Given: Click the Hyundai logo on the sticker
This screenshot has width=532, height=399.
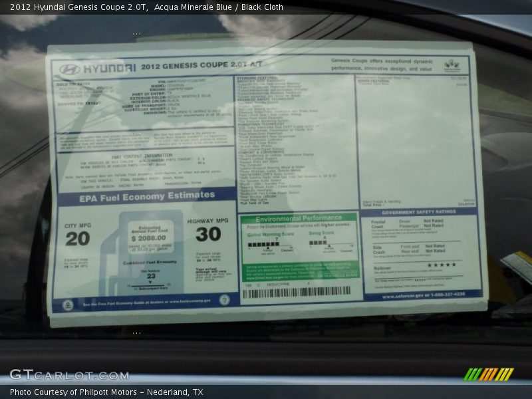Looking at the screenshot, I should (70, 70).
